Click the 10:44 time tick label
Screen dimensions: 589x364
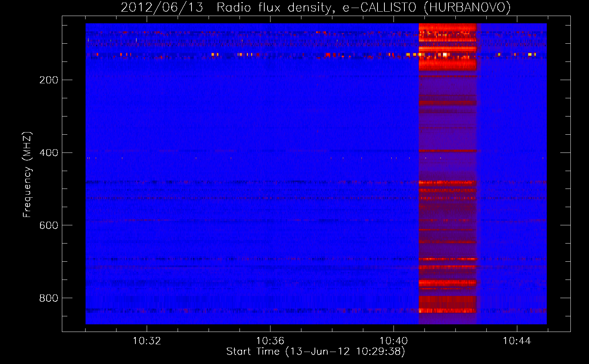(x=517, y=341)
